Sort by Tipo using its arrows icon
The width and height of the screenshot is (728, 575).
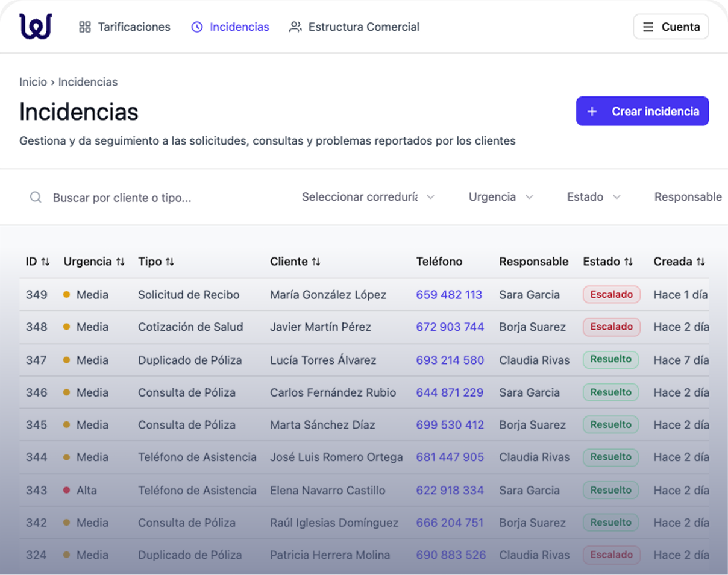(169, 262)
